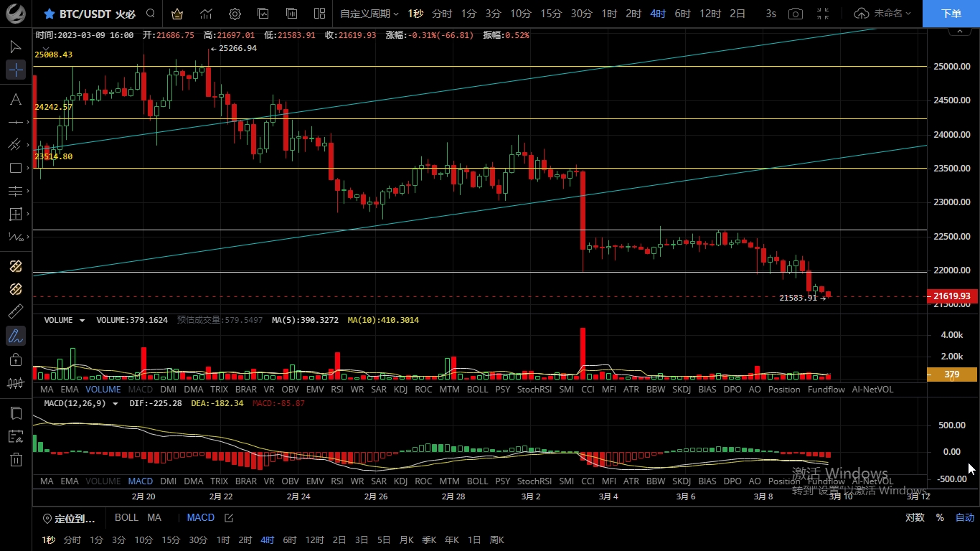Click the 24242.57 yellow level label
The height and width of the screenshot is (551, 980).
53,107
